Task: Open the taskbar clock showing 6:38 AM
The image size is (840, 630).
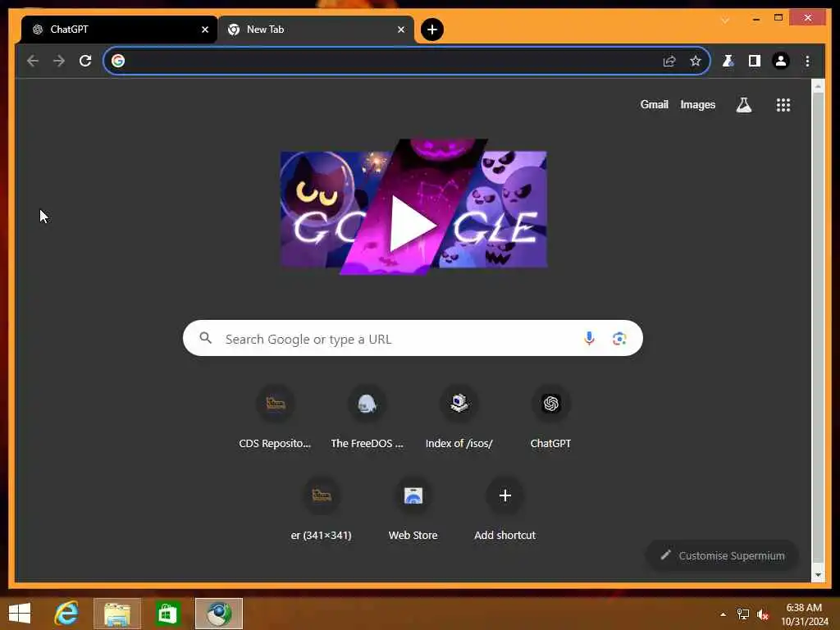Action: [804, 614]
